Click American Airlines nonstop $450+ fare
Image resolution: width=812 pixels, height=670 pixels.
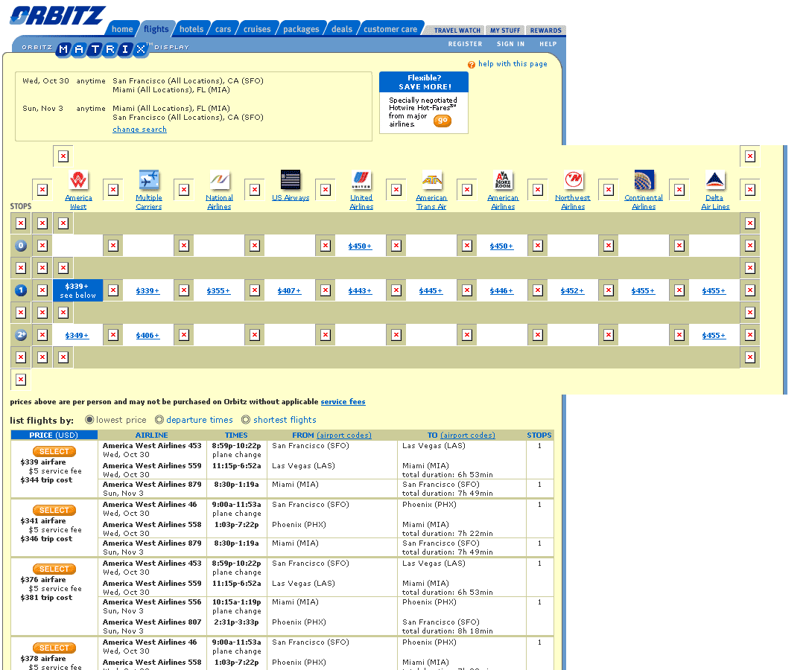pos(501,246)
